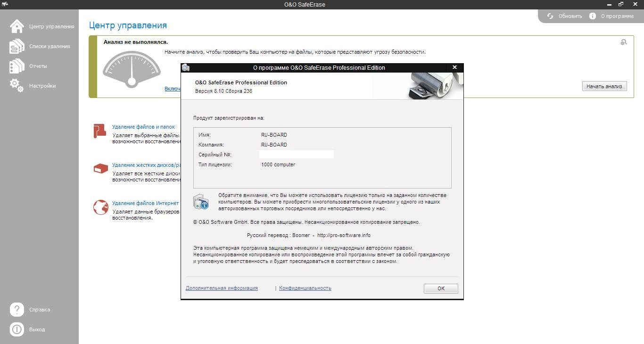This screenshot has height=344, width=644.
Task: Click into the Серийный № field
Action: click(297, 155)
